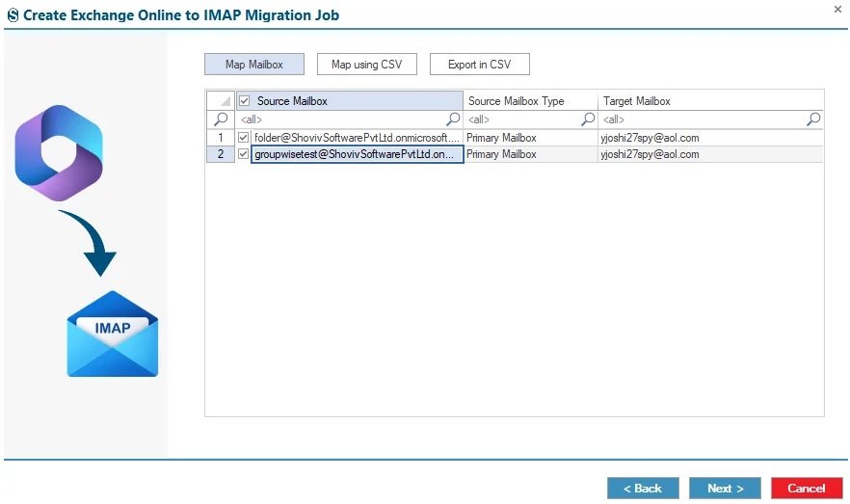Screen dimensions: 850x504
Task: Uncheck the folder@ShovivSoftwarePvtLtd mailbox checkbox
Action: point(244,138)
